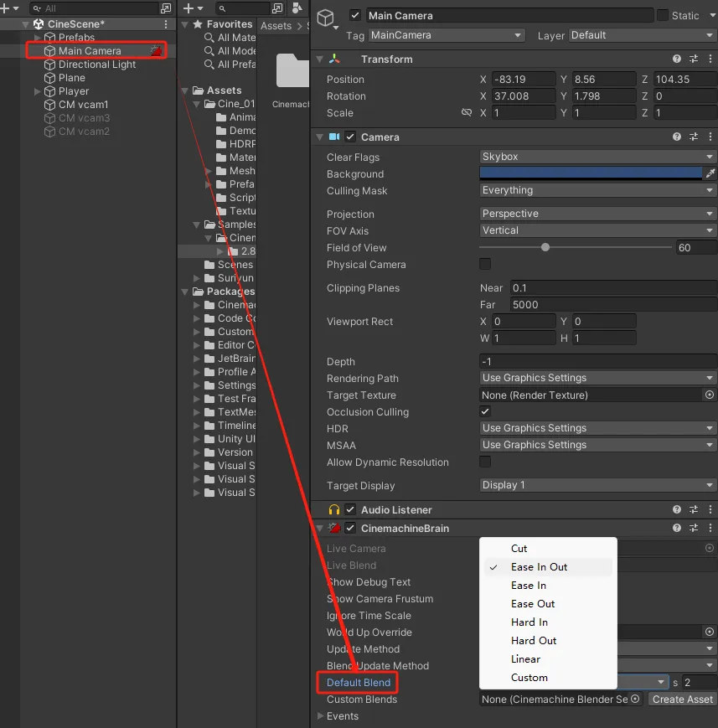Click the Depth input field

coord(597,361)
